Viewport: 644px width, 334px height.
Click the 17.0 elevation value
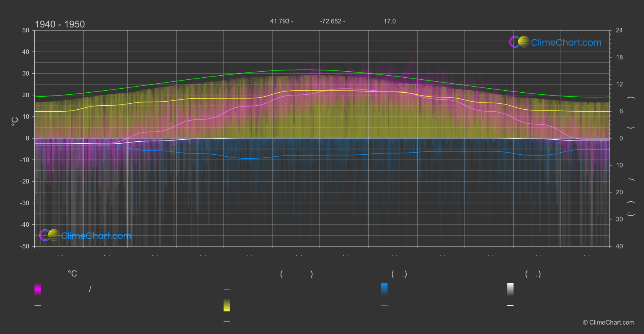tap(390, 21)
